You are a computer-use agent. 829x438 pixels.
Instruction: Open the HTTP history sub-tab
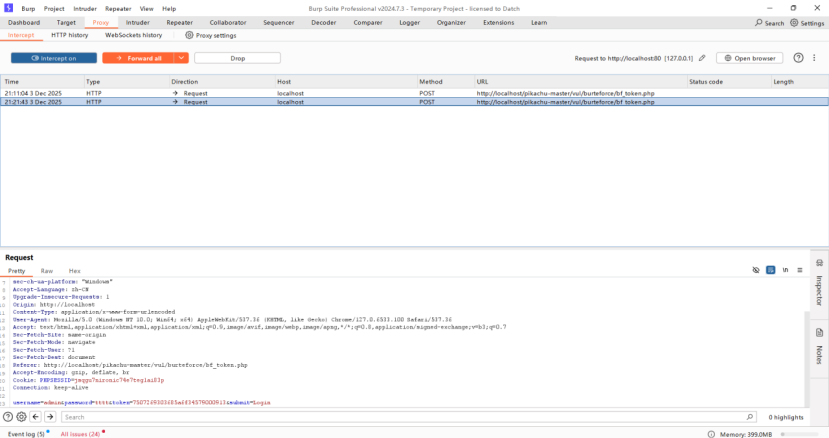tap(69, 35)
